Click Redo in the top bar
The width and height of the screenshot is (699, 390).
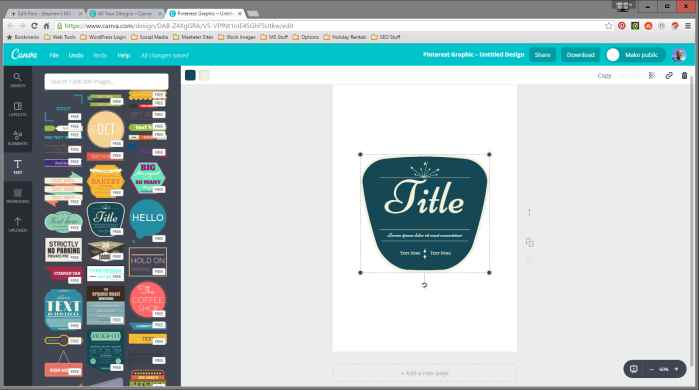[x=100, y=55]
